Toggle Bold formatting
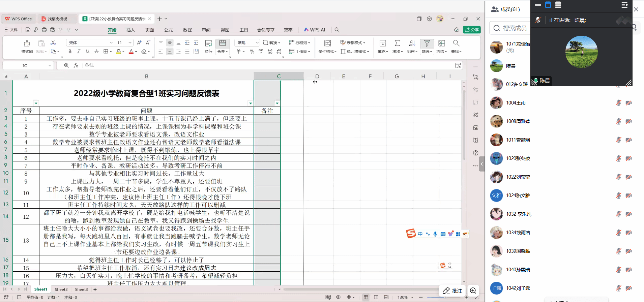Viewport: 644px width, 302px height. click(x=70, y=52)
